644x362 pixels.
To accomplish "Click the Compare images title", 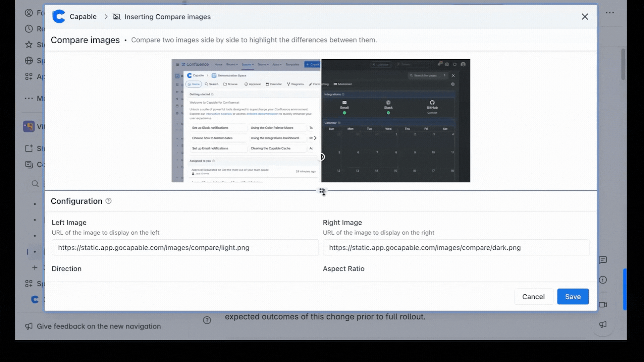I will tap(85, 40).
